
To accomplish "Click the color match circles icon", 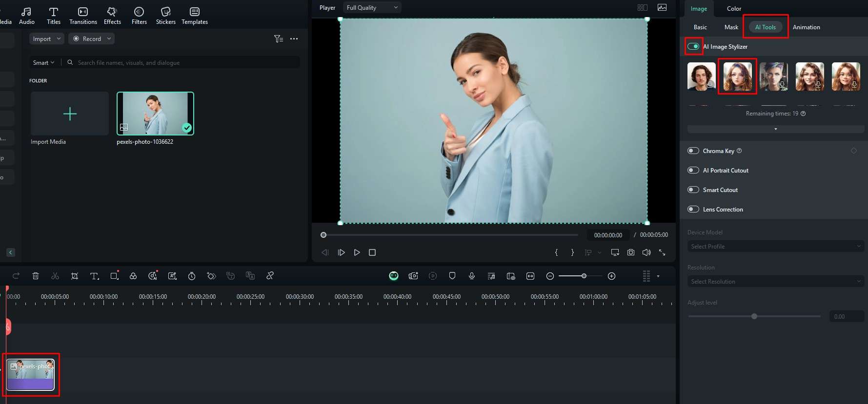I will tap(133, 276).
